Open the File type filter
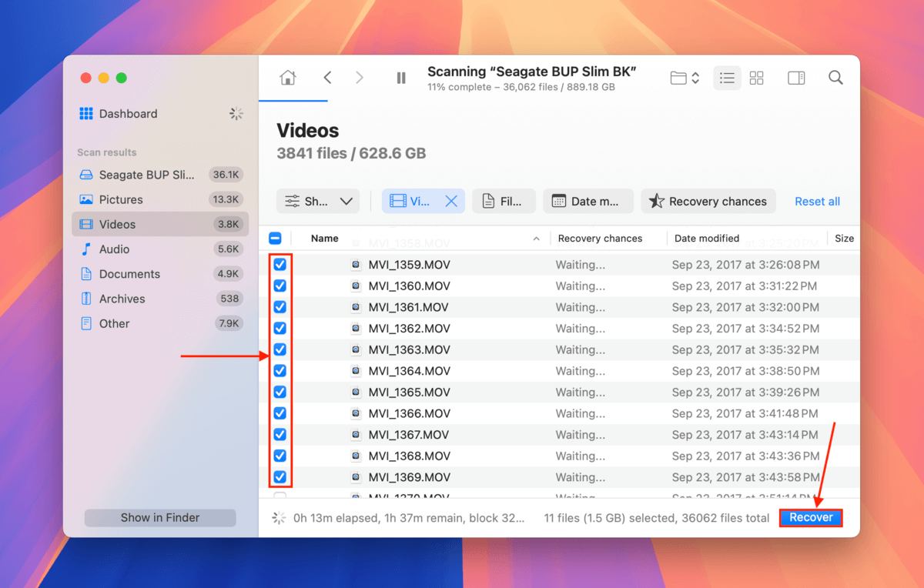Screen dimensions: 924x588 [x=504, y=202]
